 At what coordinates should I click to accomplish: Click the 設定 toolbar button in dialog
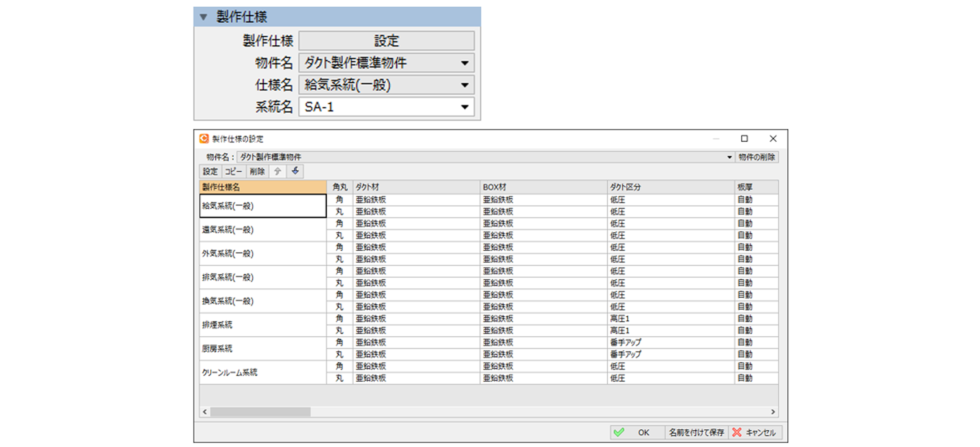210,172
